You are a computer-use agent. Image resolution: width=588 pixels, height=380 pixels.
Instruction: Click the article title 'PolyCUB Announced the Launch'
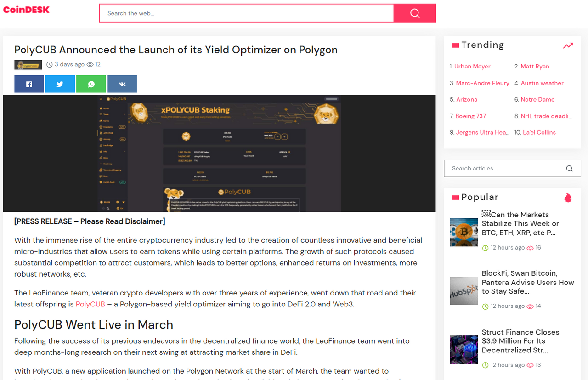click(x=176, y=50)
